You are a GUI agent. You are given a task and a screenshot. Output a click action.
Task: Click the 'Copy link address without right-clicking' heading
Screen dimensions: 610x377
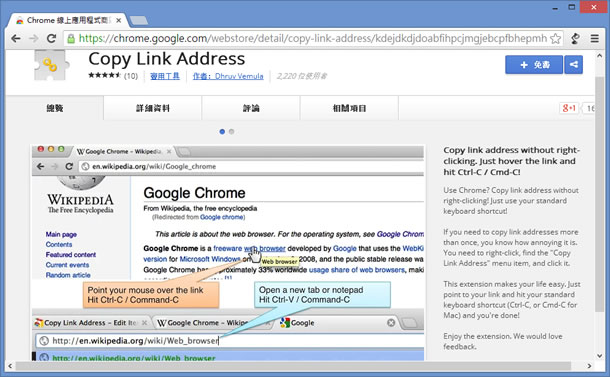tap(512, 161)
